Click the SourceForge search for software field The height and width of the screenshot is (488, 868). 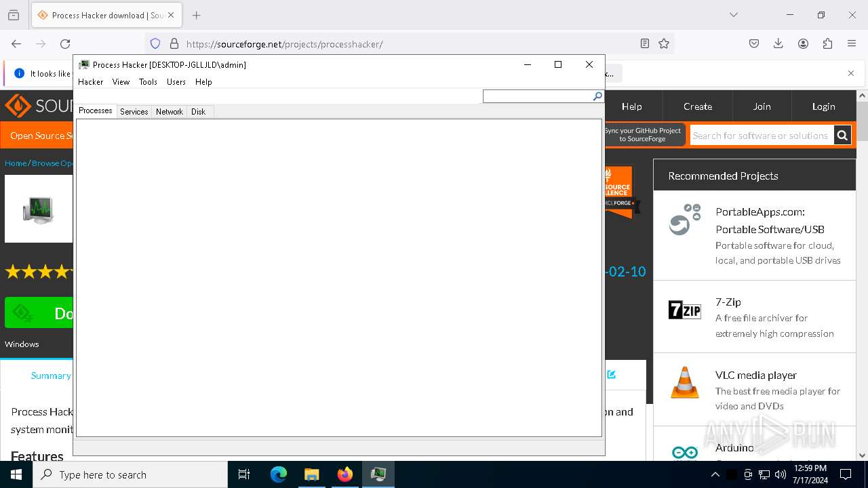click(x=761, y=136)
